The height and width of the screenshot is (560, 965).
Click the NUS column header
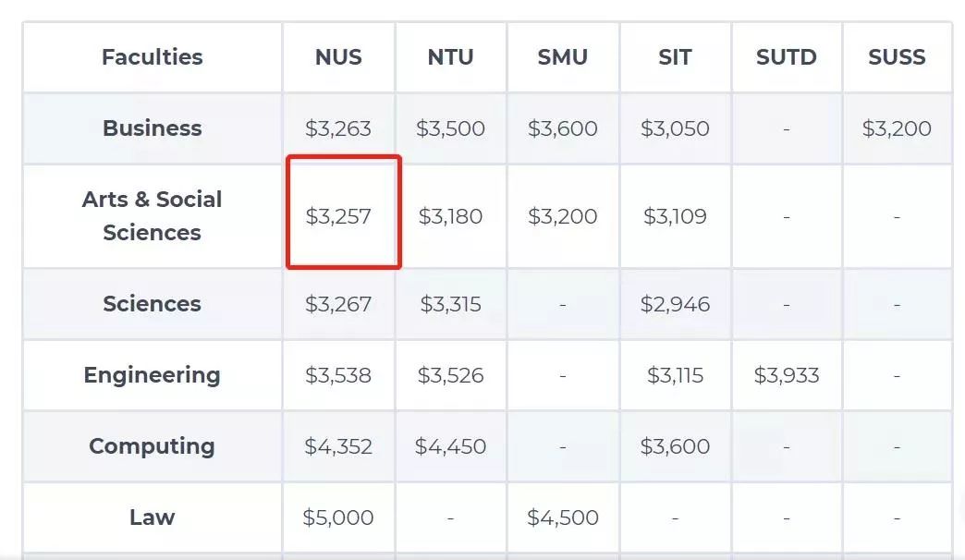[x=338, y=57]
